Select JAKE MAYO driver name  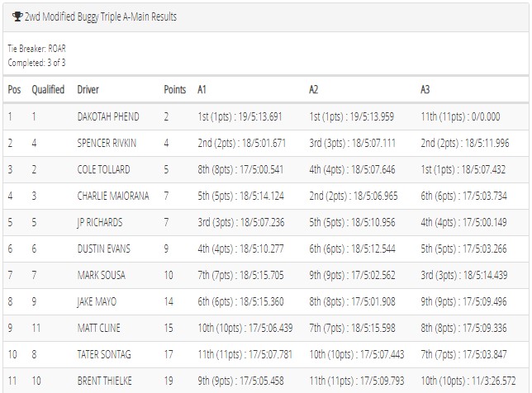click(97, 302)
